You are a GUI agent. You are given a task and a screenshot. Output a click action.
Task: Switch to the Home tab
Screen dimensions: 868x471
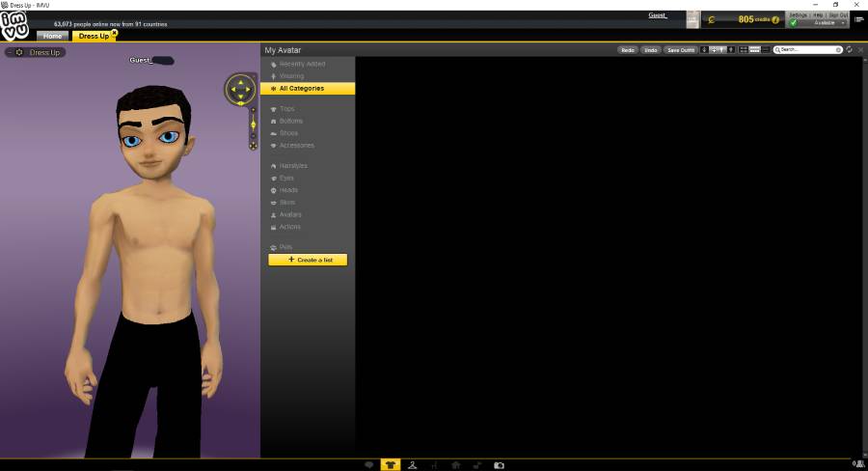coord(53,36)
